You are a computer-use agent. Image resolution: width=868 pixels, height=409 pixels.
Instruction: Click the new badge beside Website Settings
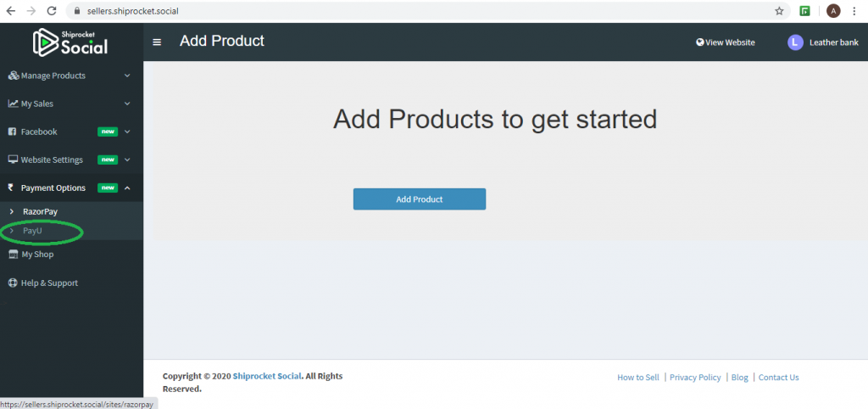108,160
